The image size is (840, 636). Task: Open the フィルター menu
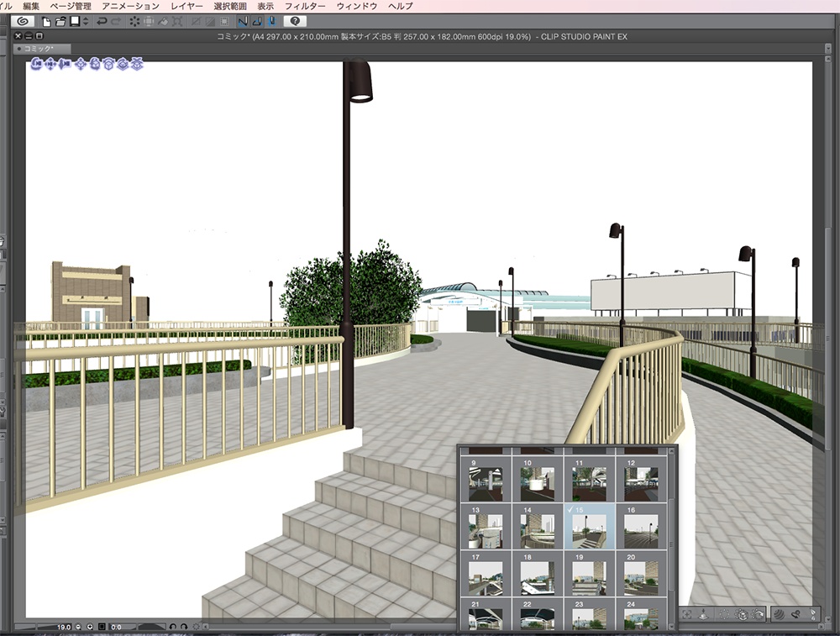coord(305,6)
